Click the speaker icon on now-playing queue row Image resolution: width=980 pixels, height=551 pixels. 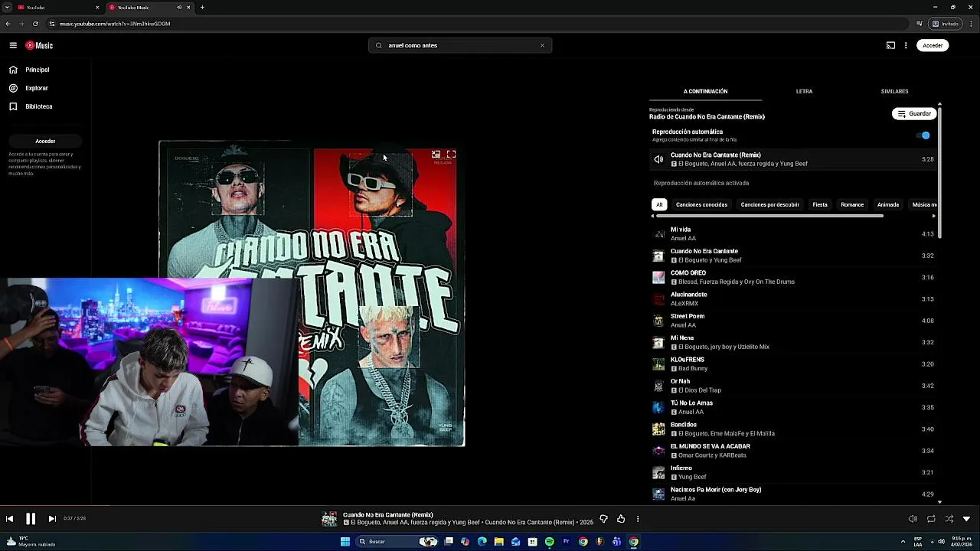658,159
